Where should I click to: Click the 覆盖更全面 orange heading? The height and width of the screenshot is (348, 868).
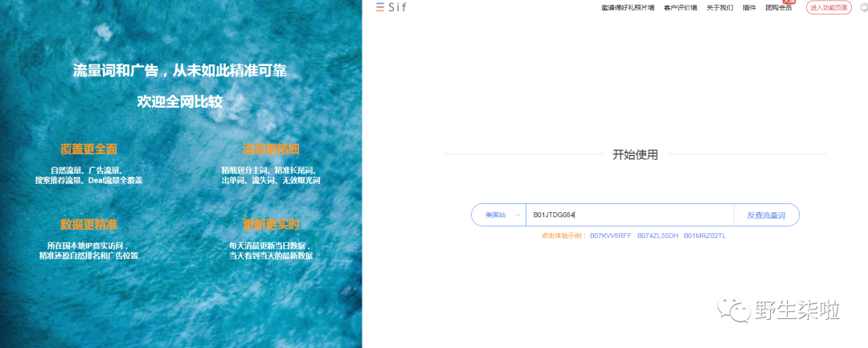pyautogui.click(x=88, y=149)
